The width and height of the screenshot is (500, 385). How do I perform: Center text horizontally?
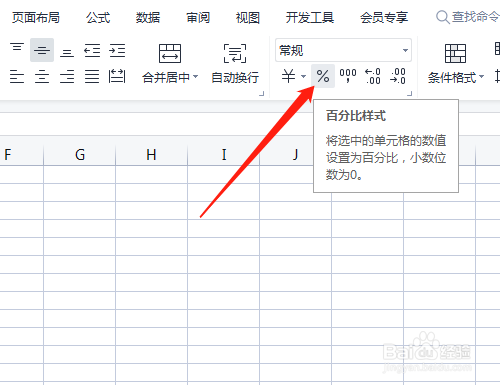pyautogui.click(x=42, y=77)
